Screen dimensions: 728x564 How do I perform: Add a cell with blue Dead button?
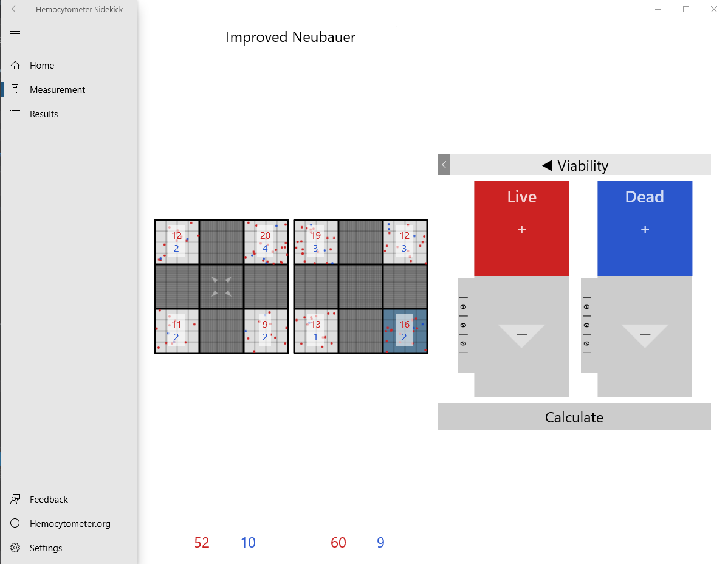(645, 229)
